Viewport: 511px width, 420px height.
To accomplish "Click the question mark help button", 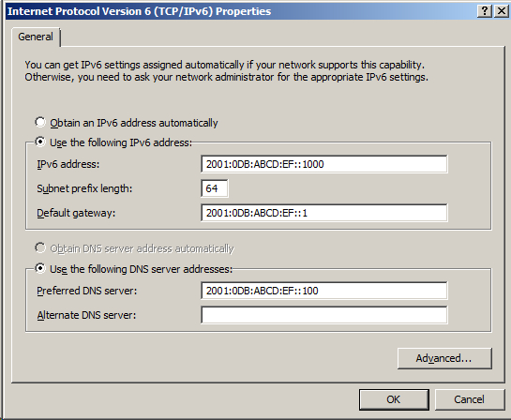I will click(x=485, y=11).
